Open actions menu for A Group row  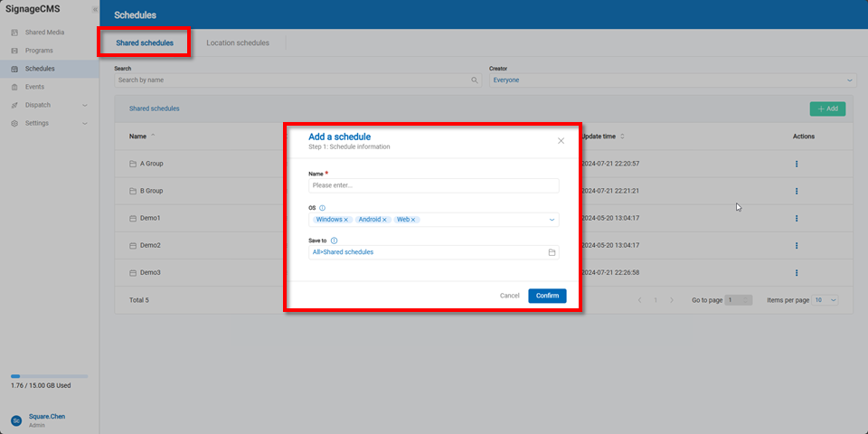pyautogui.click(x=797, y=164)
